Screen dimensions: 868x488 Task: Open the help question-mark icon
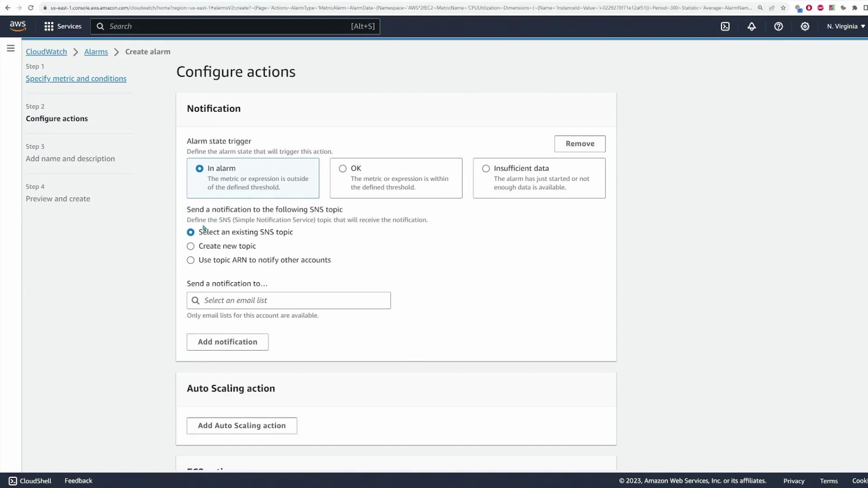[778, 26]
